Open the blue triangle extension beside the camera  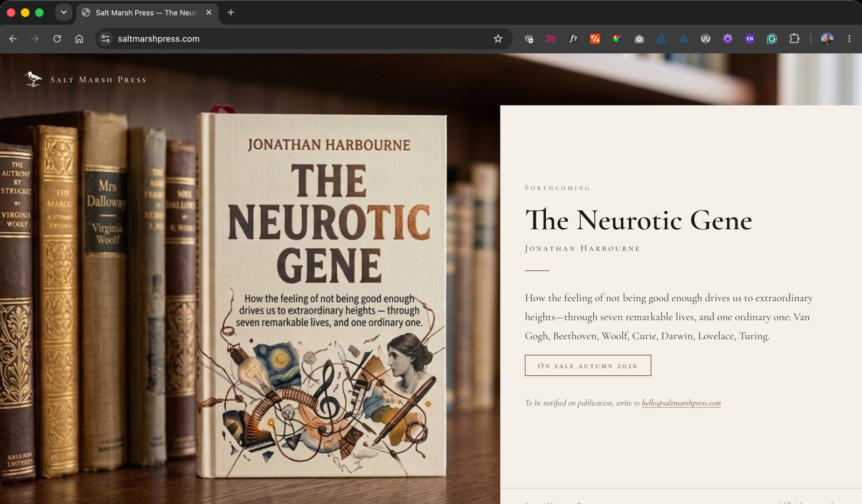[662, 39]
